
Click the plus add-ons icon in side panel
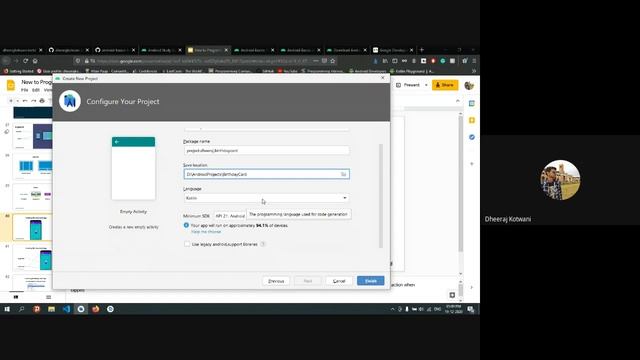pos(472,164)
